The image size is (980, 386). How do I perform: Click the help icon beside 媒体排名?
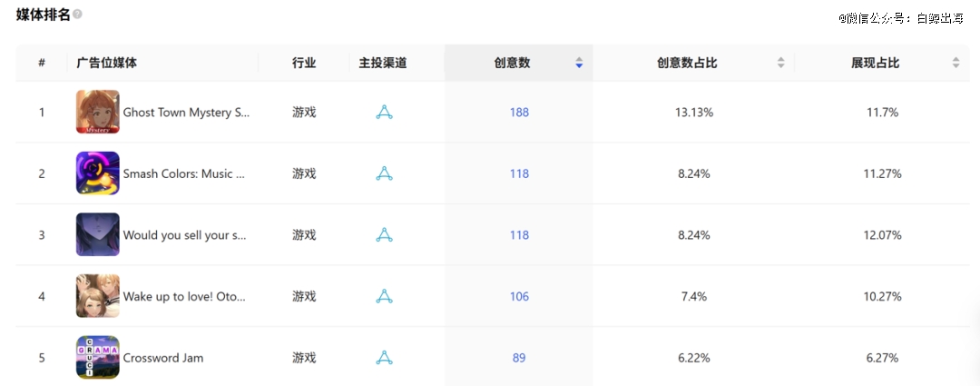click(x=77, y=15)
